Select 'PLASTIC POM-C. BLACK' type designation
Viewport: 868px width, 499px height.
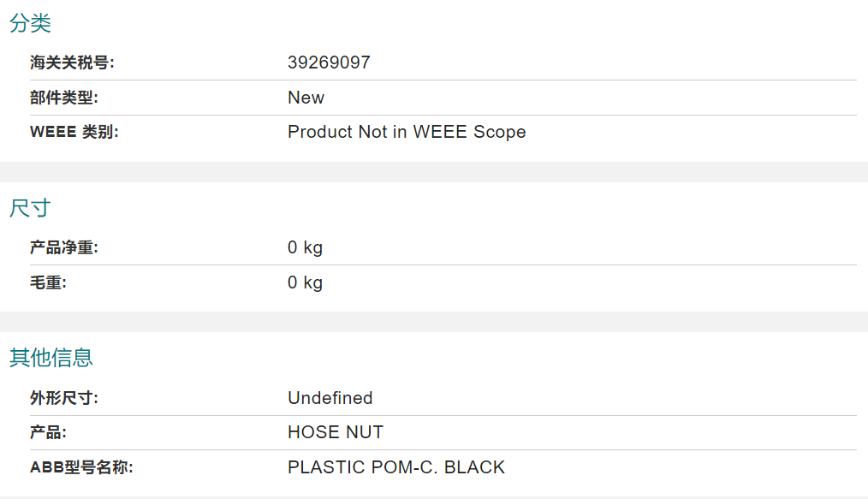pyautogui.click(x=396, y=467)
